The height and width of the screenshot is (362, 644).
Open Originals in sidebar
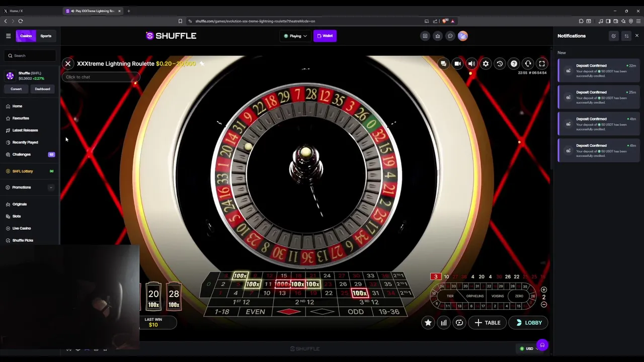point(20,204)
